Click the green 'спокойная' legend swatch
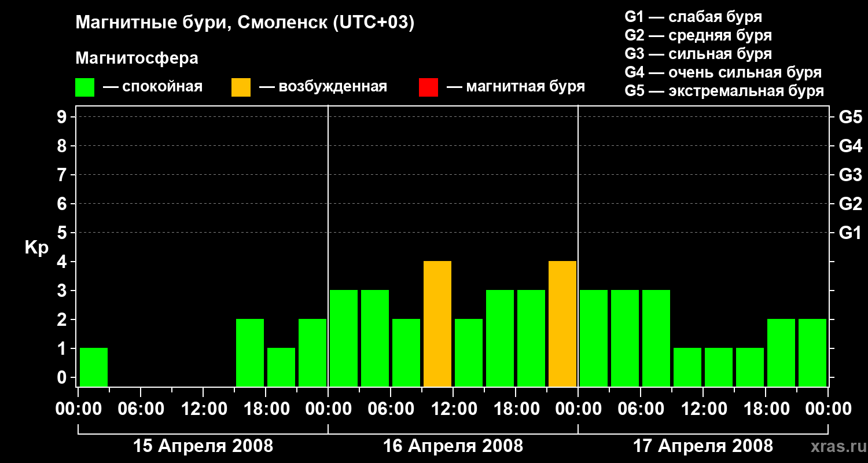The image size is (868, 463). point(84,87)
